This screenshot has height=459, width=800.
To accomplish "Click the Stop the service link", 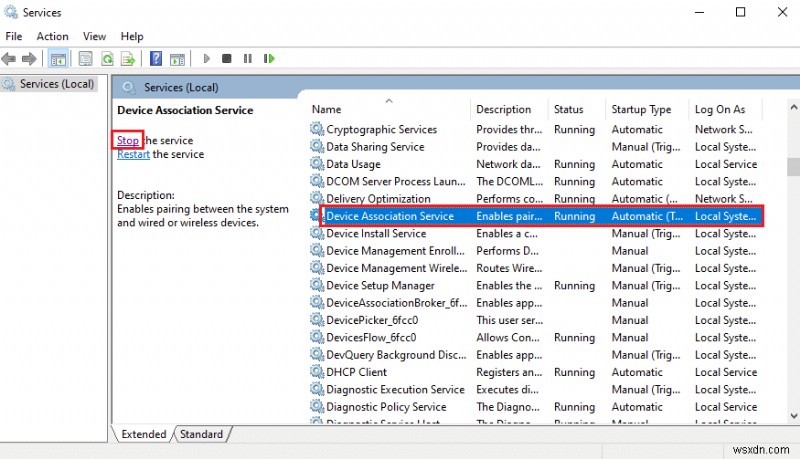I will (127, 140).
